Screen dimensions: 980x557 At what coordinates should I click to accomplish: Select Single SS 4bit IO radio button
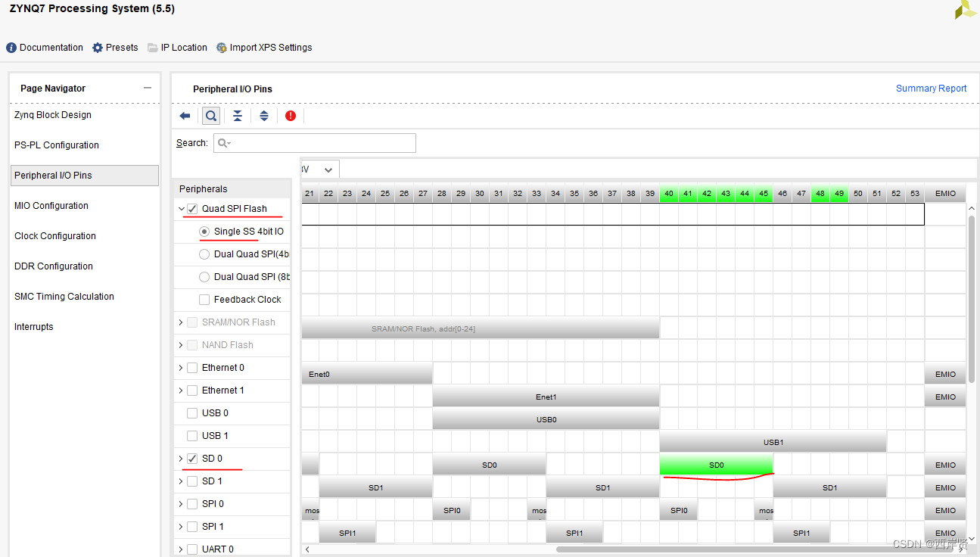point(204,232)
